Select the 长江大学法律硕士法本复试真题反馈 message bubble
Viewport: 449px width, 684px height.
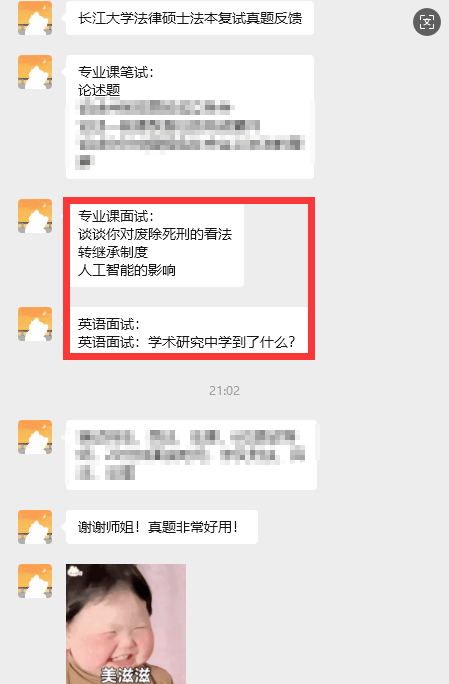coord(190,18)
